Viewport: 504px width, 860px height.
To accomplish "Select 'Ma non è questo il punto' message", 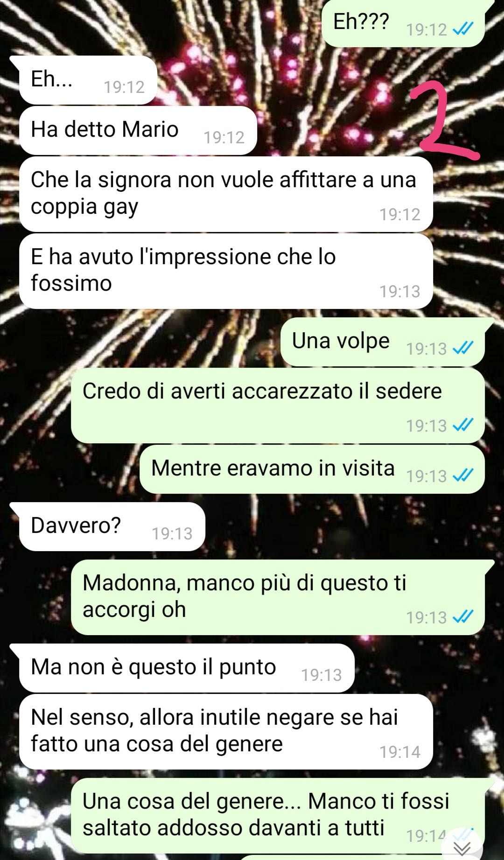I will (187, 668).
